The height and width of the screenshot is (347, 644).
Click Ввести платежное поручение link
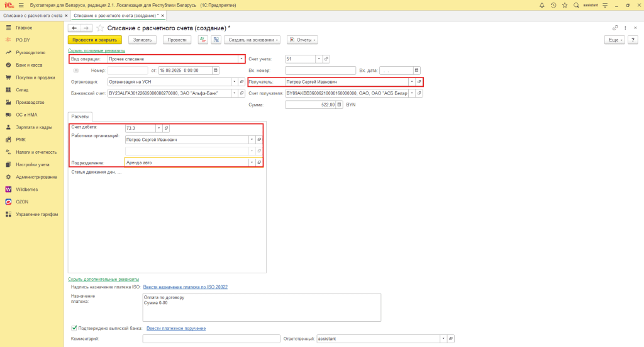coord(176,328)
